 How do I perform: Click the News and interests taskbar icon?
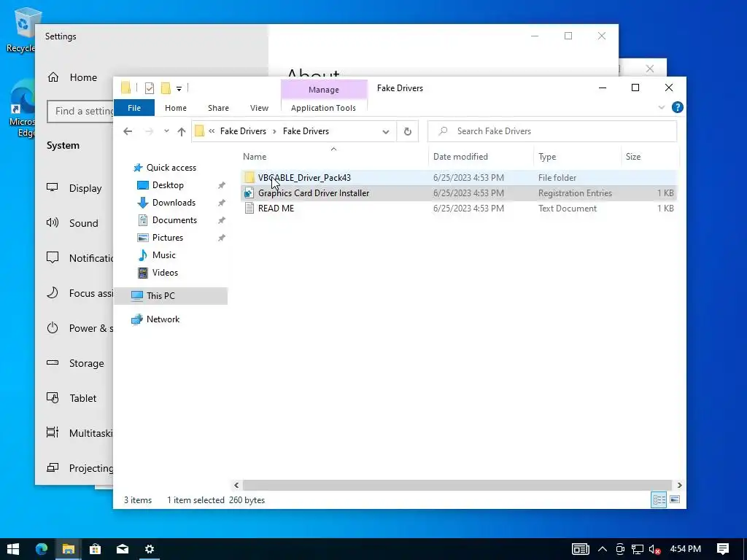click(580, 550)
